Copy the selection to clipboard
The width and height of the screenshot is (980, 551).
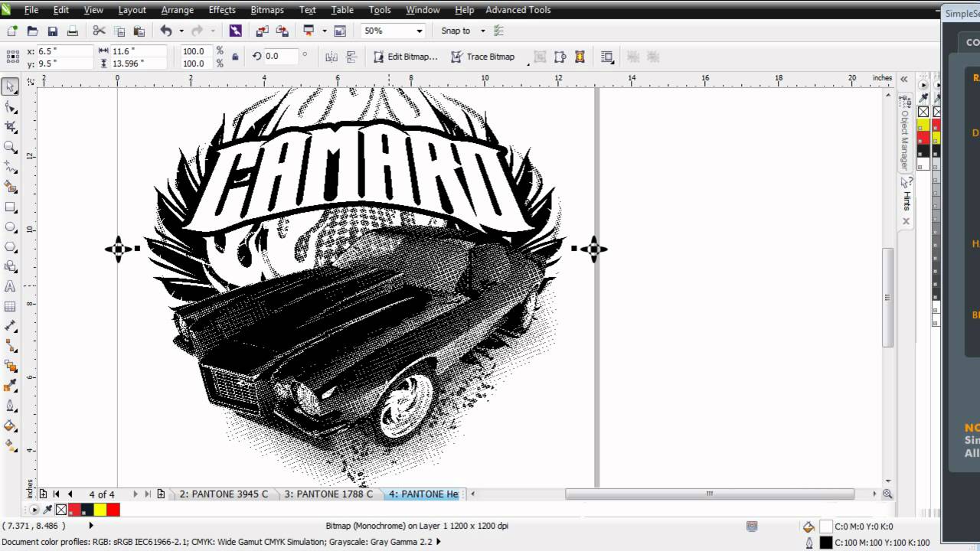(x=119, y=31)
